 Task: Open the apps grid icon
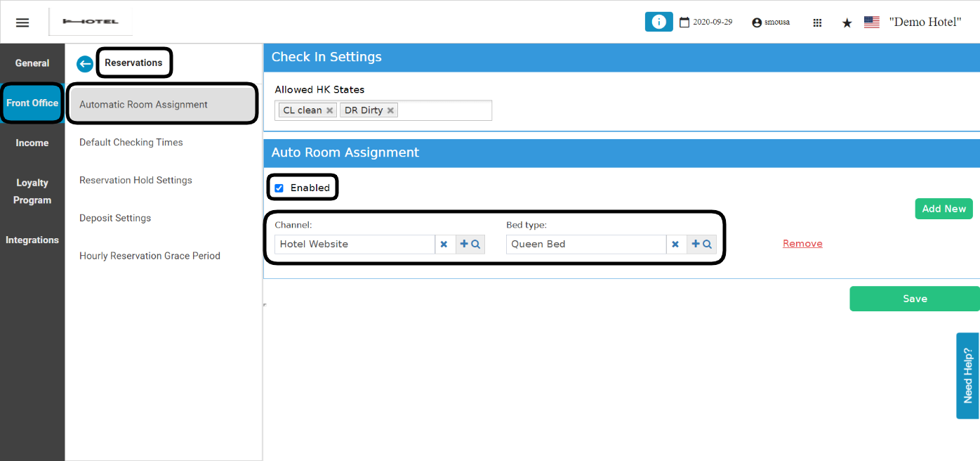point(817,22)
